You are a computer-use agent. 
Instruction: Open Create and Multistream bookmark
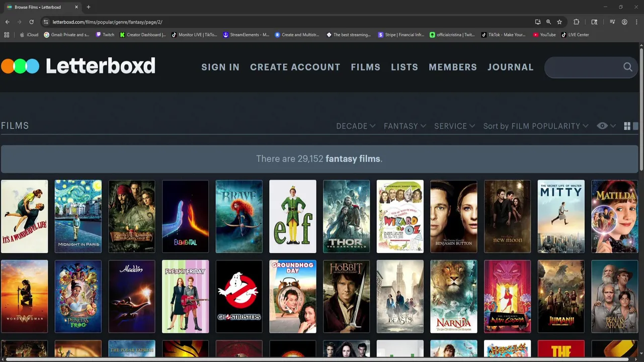297,35
